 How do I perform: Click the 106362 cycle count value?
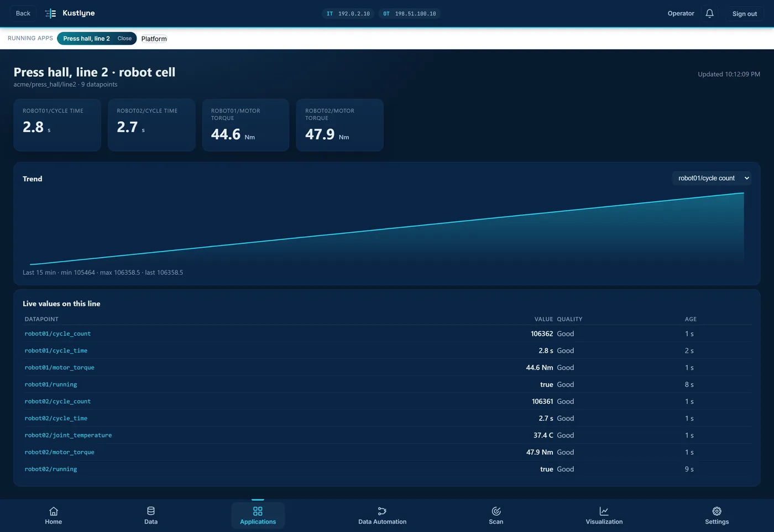542,334
